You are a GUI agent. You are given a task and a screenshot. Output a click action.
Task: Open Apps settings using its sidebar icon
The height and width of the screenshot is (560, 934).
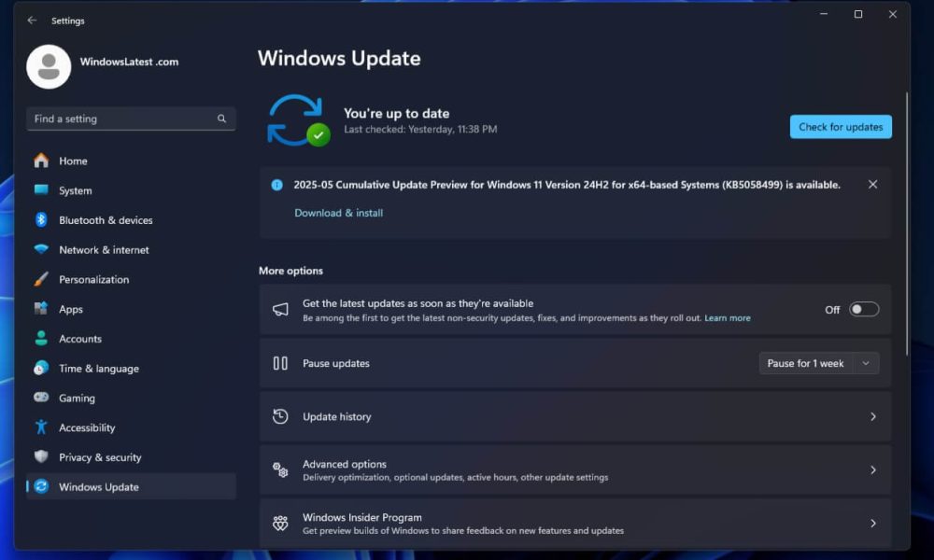click(x=42, y=309)
